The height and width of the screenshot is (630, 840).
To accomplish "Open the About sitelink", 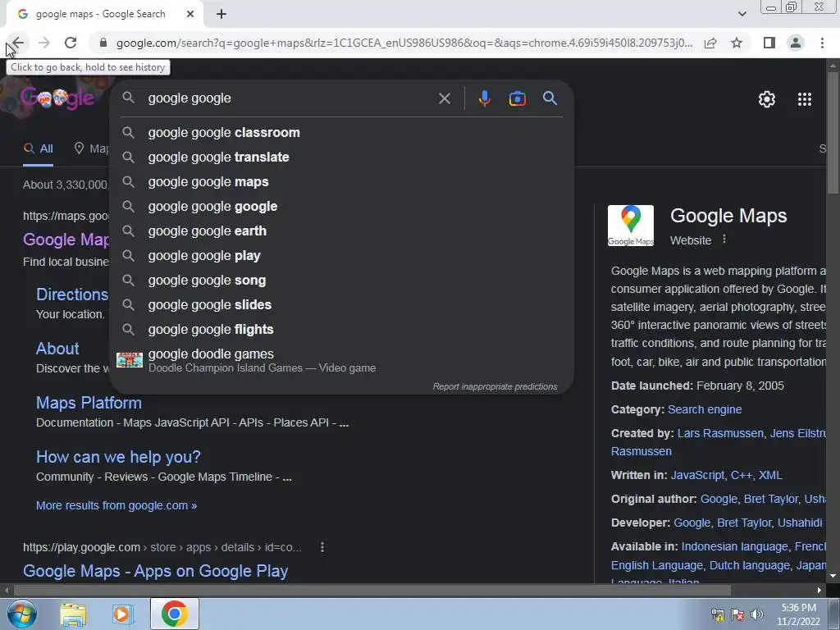I will [57, 349].
